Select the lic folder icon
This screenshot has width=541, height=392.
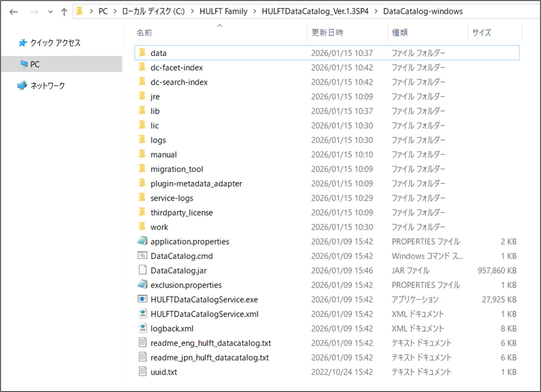[142, 125]
